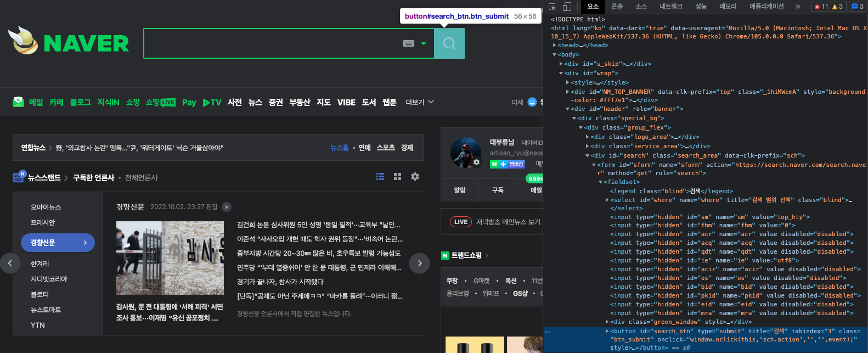Select 지디넷코리아 in press list

(x=49, y=279)
